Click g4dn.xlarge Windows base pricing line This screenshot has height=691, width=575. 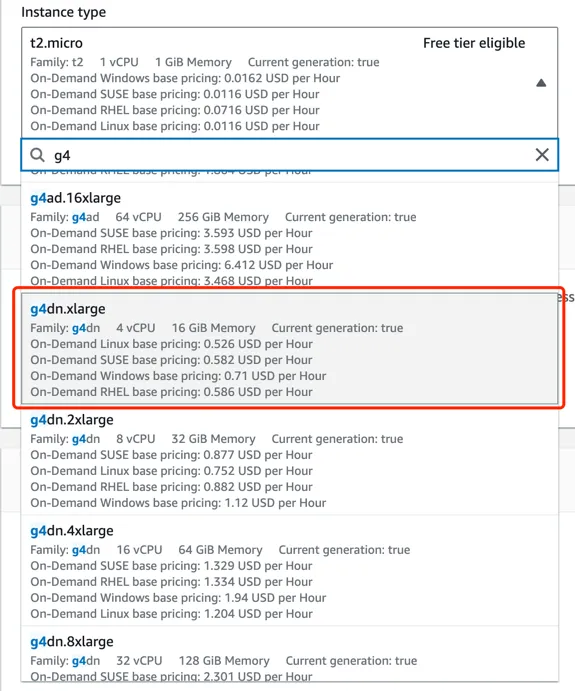coord(178,376)
